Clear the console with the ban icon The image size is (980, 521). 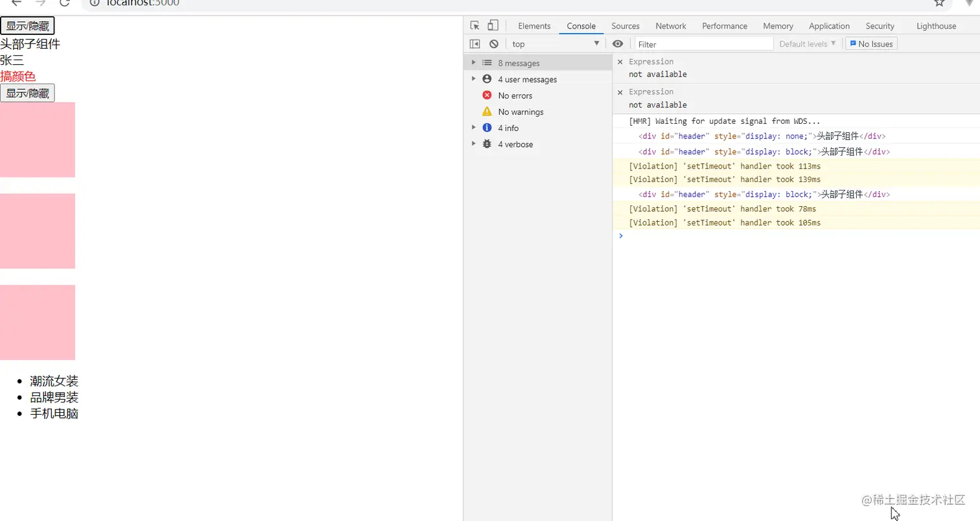tap(494, 44)
